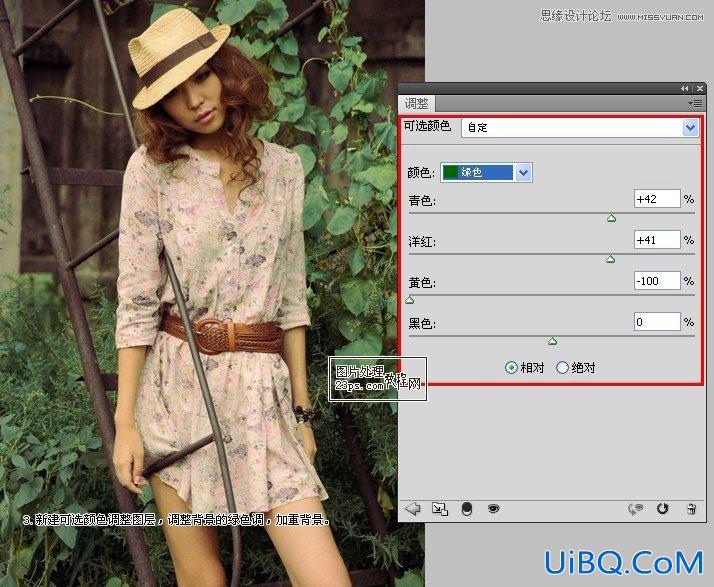
Task: Click the 青色 slider handle
Action: [612, 218]
